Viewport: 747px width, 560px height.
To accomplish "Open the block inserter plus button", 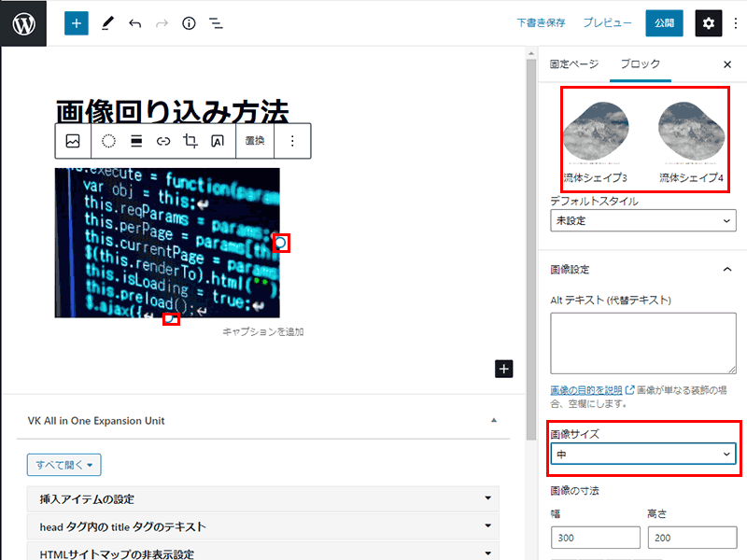I will [76, 23].
